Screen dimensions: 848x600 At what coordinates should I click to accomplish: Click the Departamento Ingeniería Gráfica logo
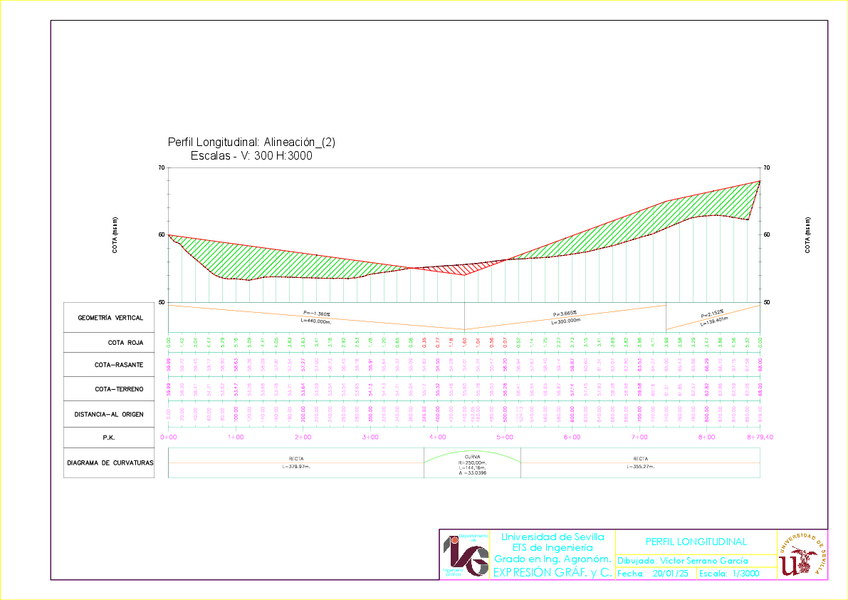click(464, 554)
